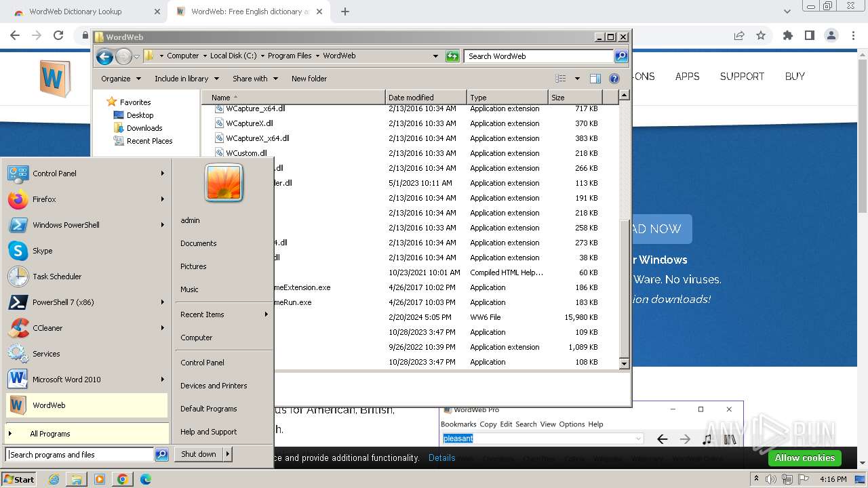The height and width of the screenshot is (488, 868).
Task: Click the Start button
Action: (19, 479)
